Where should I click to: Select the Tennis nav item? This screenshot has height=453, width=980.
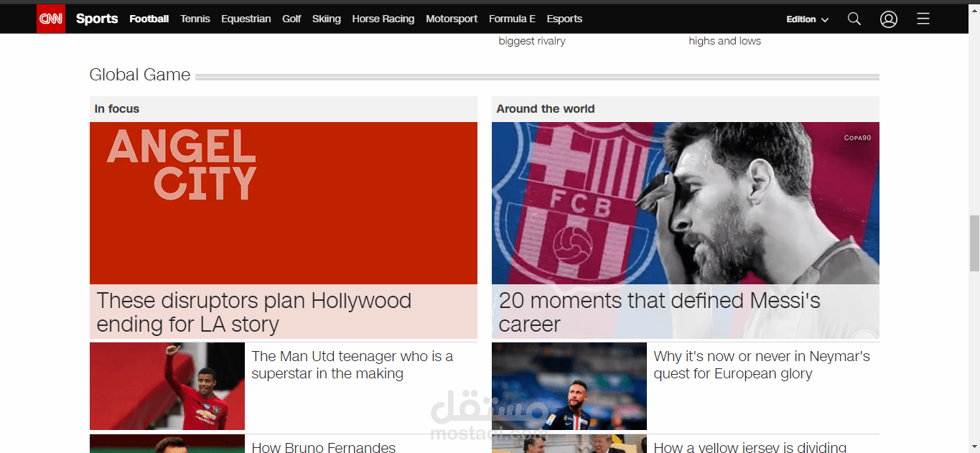(195, 19)
